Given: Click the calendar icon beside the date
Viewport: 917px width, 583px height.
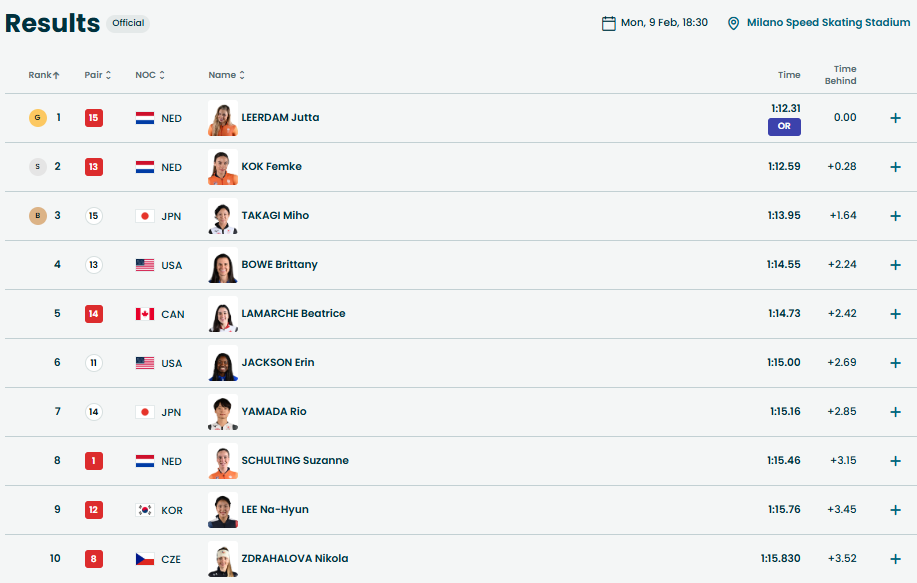Looking at the screenshot, I should click(608, 23).
